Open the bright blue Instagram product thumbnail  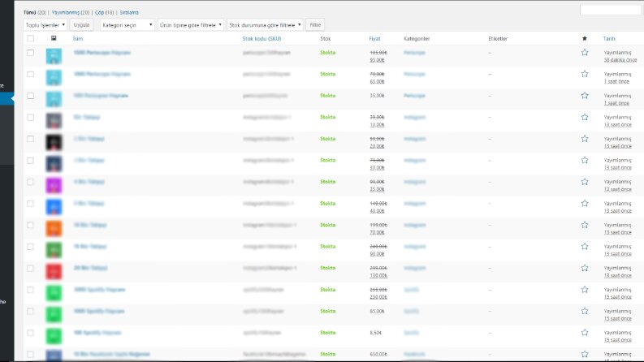pyautogui.click(x=54, y=207)
